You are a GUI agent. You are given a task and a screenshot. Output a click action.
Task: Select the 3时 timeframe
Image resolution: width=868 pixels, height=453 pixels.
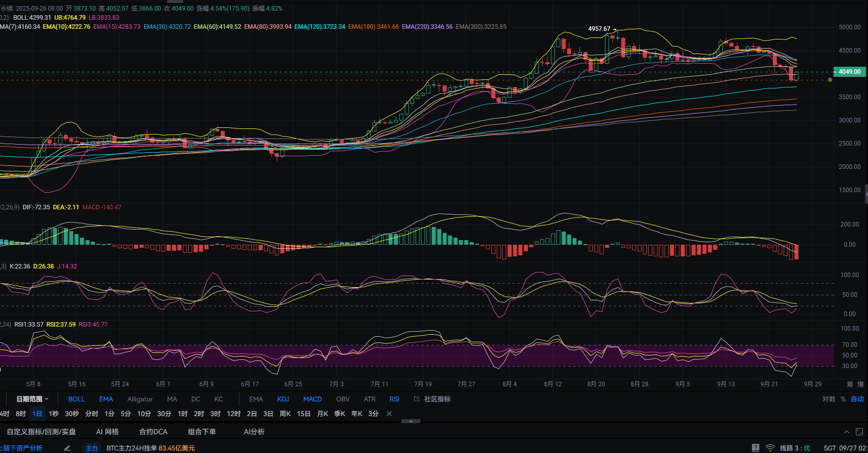[x=216, y=414]
